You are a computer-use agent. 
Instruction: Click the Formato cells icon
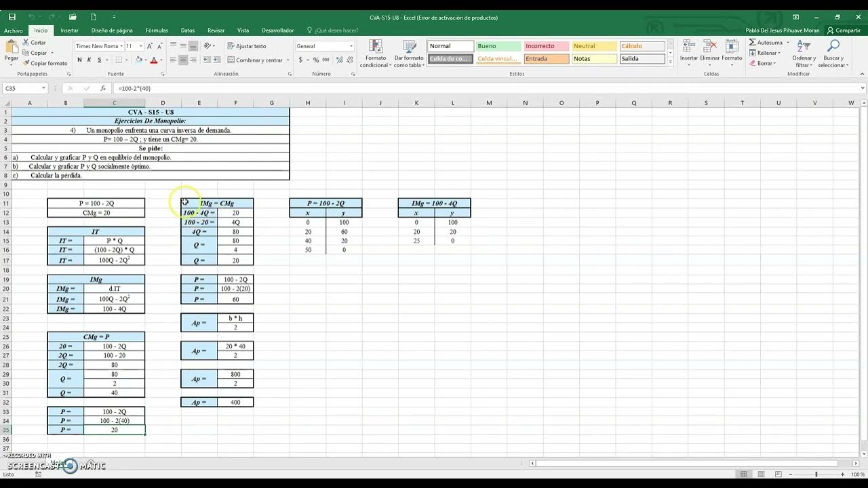(732, 47)
